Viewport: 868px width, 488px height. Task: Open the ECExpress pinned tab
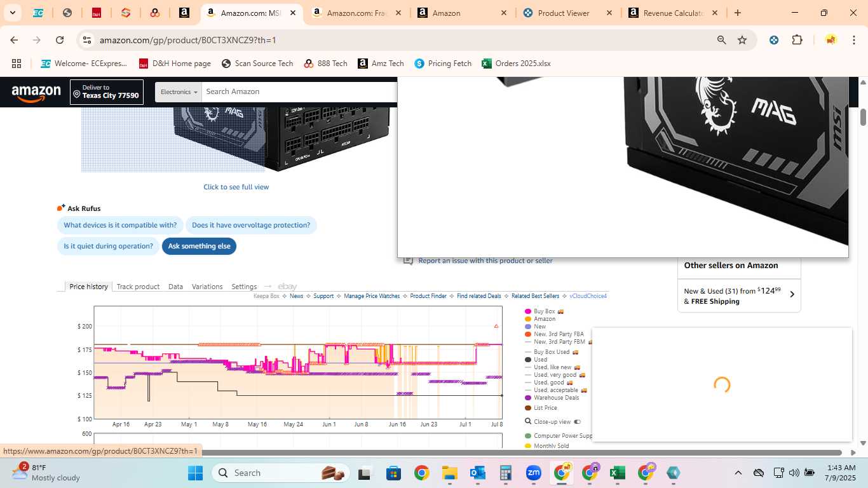[38, 13]
